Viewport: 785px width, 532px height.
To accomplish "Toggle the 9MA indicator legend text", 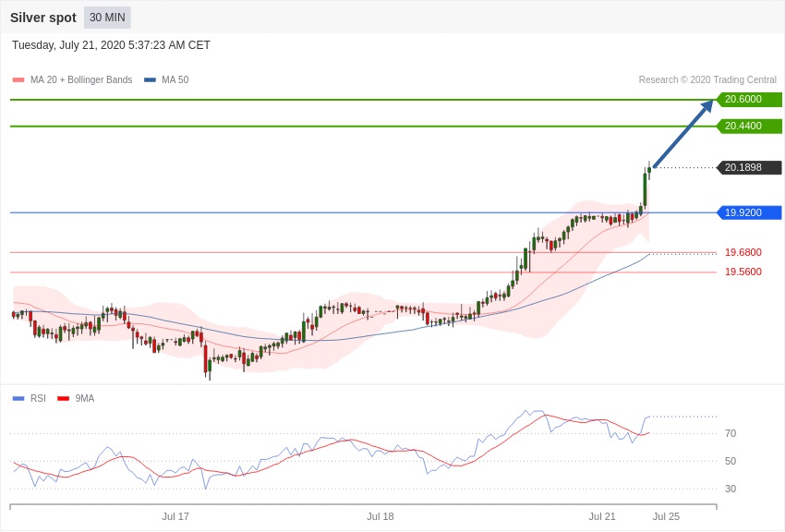I will (85, 399).
